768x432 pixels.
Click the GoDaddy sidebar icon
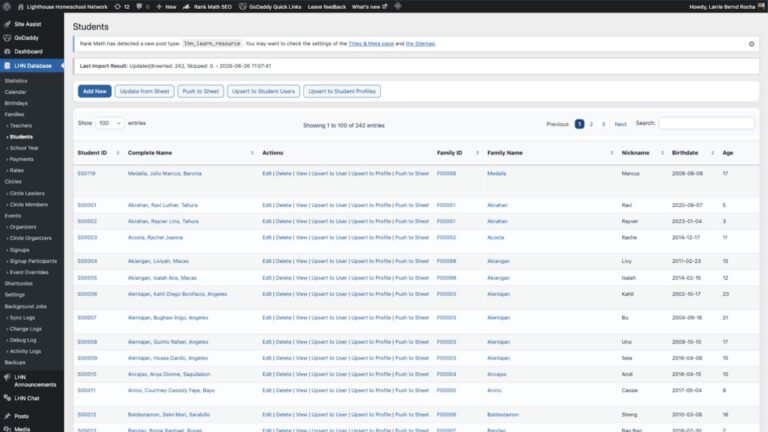click(x=7, y=38)
